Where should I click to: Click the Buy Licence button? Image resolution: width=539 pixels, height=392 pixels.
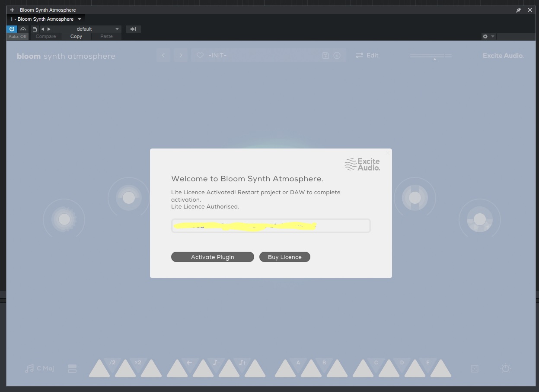[285, 257]
